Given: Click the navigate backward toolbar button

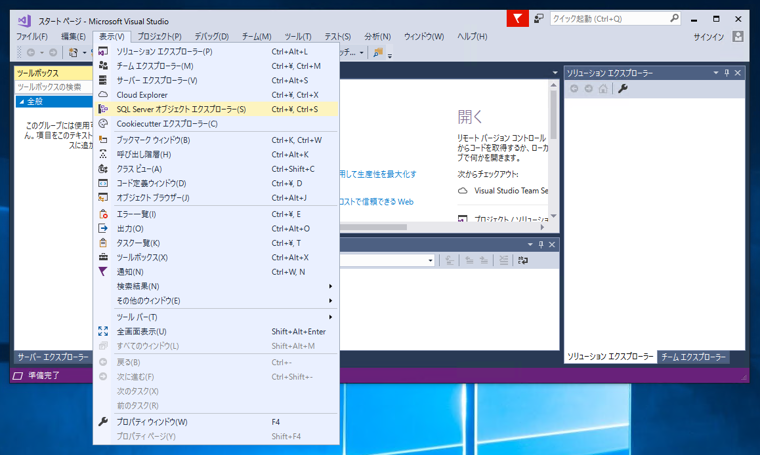Looking at the screenshot, I should [x=31, y=52].
